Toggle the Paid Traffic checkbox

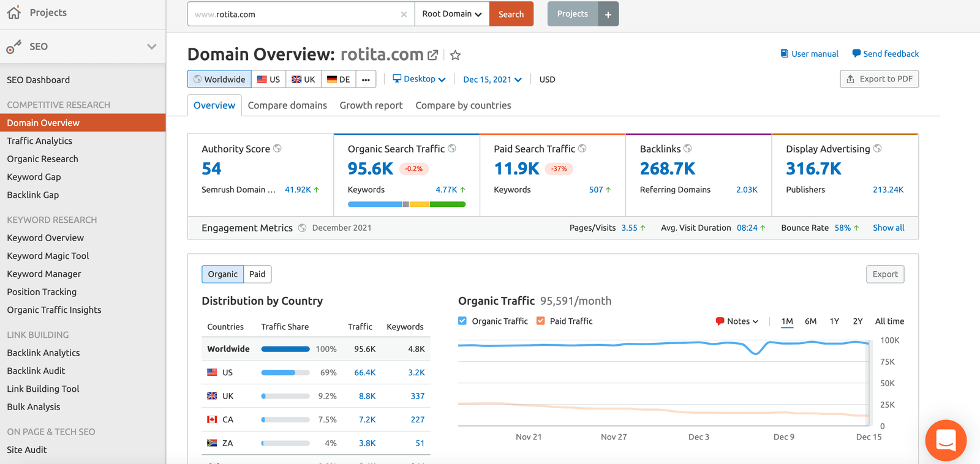click(x=541, y=321)
